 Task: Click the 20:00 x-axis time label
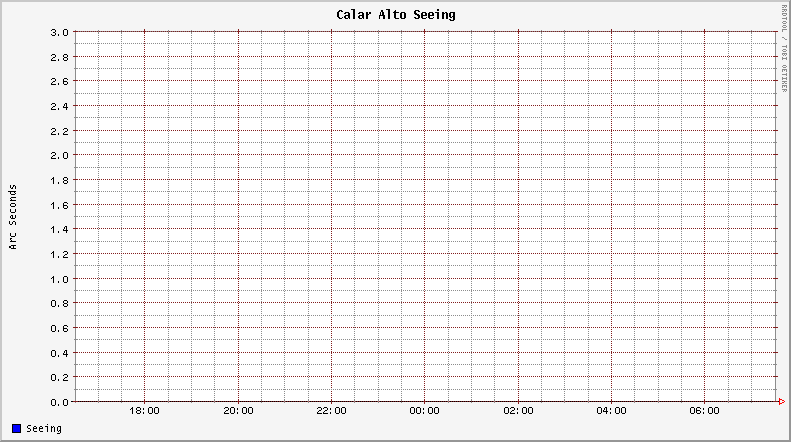tap(238, 411)
